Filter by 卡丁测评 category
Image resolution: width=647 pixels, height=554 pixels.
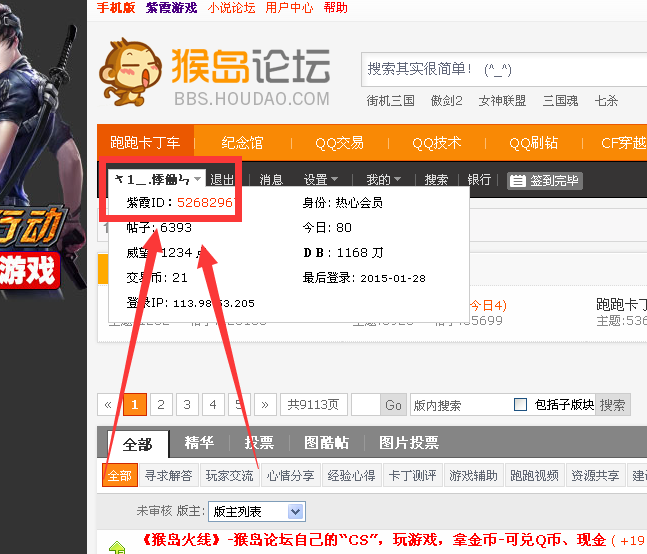(x=413, y=476)
